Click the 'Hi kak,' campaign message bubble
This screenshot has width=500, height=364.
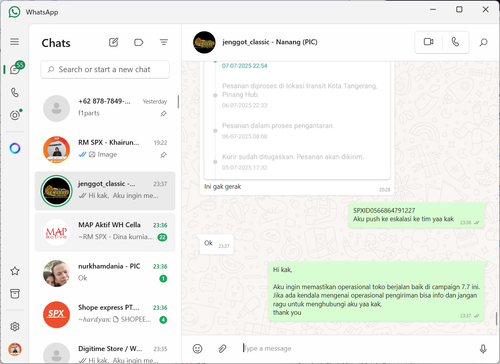[377, 291]
